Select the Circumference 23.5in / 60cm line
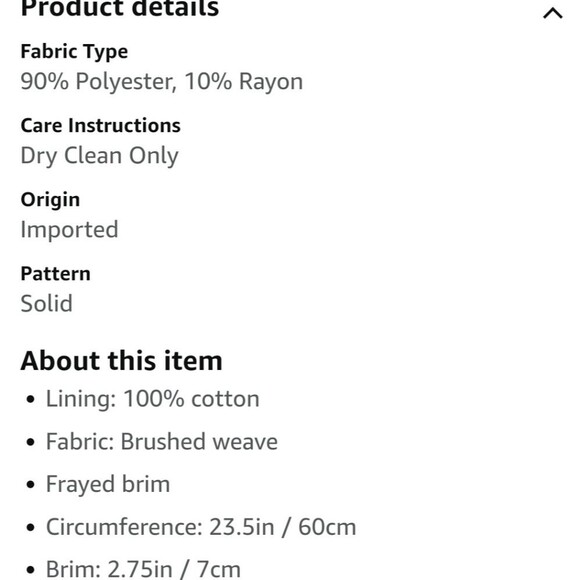580x580 pixels. pyautogui.click(x=201, y=527)
